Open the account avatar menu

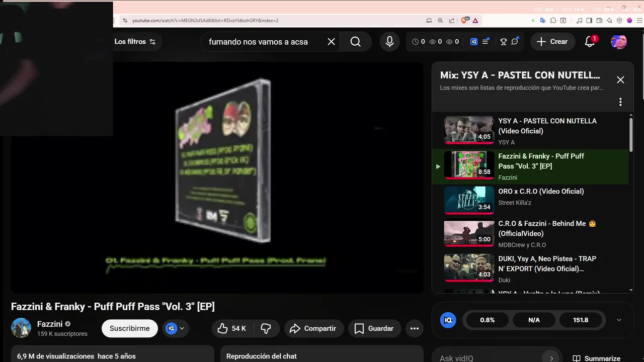point(619,42)
